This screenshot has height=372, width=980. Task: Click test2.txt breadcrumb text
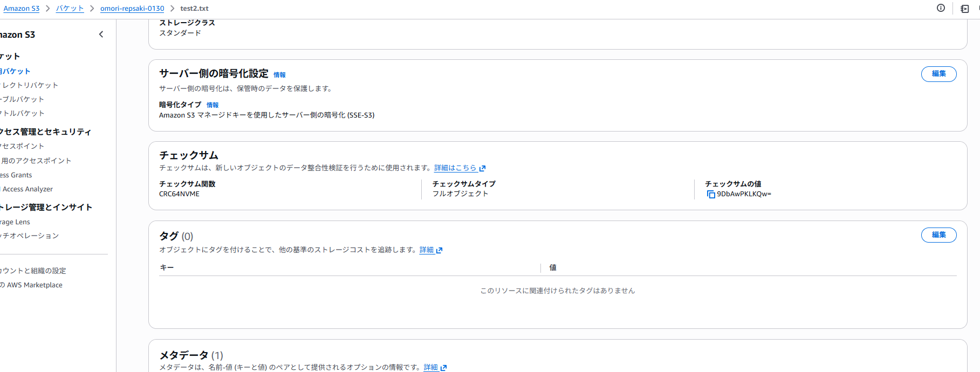pyautogui.click(x=194, y=9)
